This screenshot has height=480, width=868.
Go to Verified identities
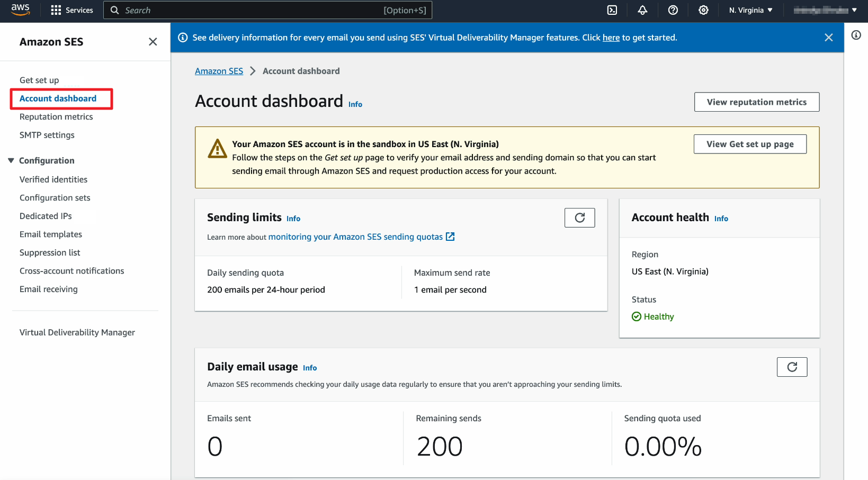53,179
